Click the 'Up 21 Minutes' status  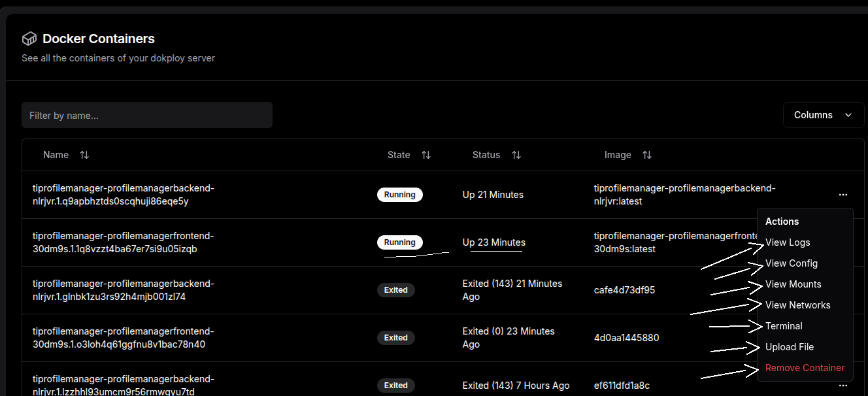click(x=493, y=195)
